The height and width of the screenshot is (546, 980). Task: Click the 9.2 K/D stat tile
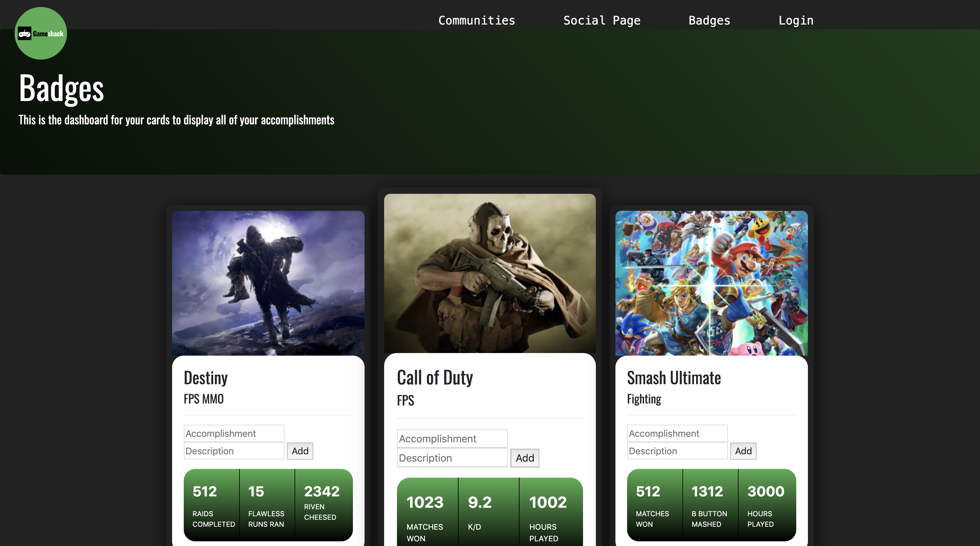pos(488,512)
